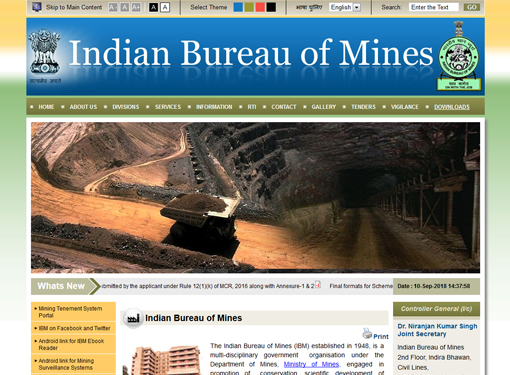Screen dimensions: 510x375
Task: Click the mine dump truck banner image
Action: click(255, 198)
